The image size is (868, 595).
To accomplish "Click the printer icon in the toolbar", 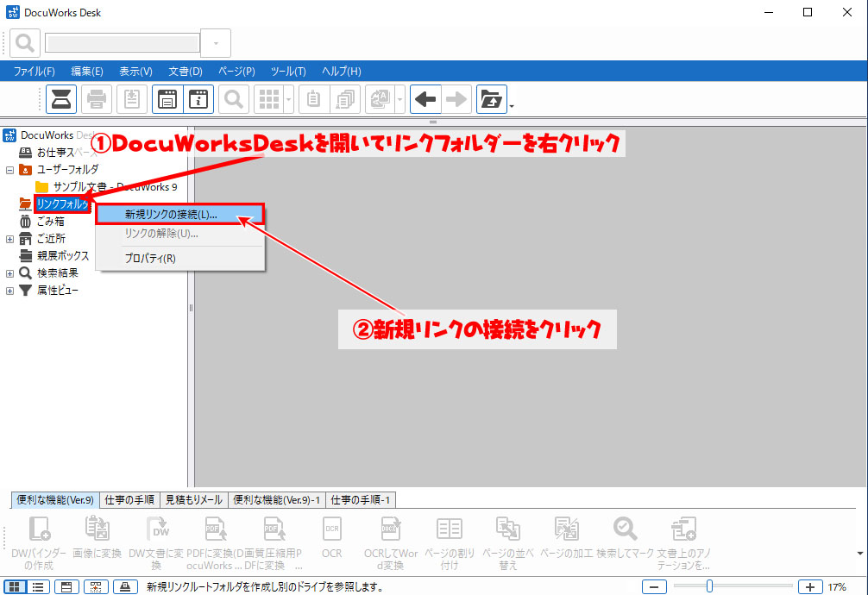I will pos(97,100).
